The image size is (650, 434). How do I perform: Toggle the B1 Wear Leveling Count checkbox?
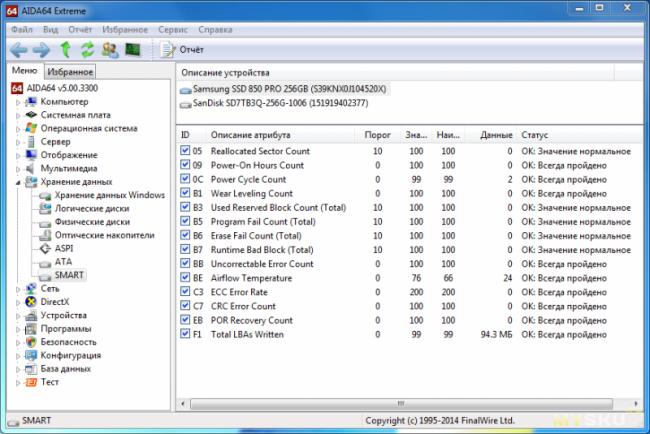pos(185,193)
